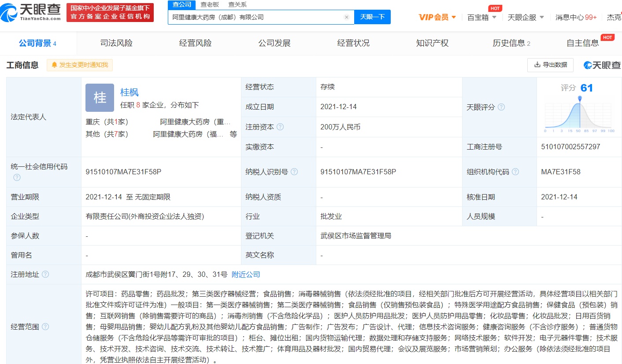Open the VIP会员 dropdown

point(437,17)
